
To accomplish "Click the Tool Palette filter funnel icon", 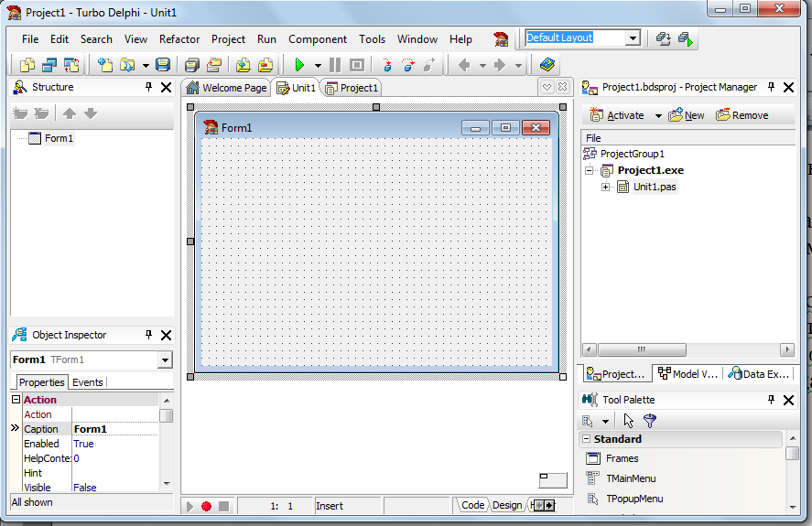I will point(650,421).
